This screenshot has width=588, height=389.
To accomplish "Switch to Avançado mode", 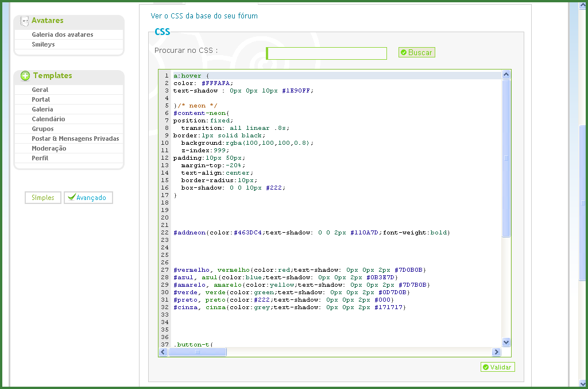I will pos(88,198).
